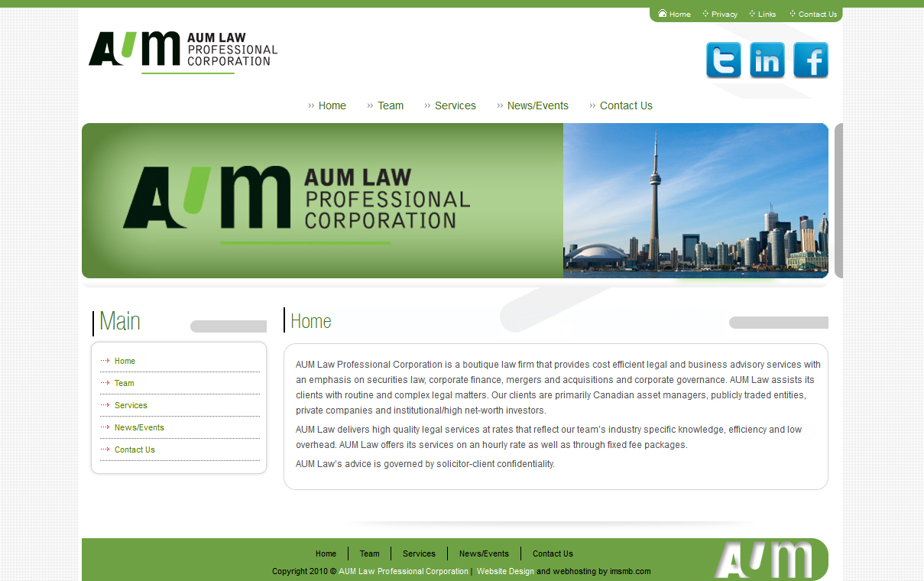Viewport: 924px width, 581px height.
Task: Click the Toronto skyline photo in banner
Action: 695,200
